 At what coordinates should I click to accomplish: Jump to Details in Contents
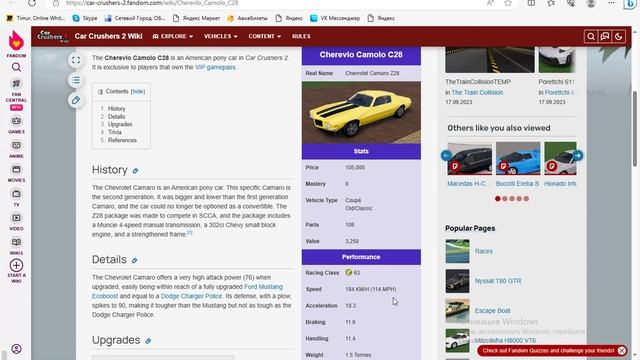[x=116, y=117]
